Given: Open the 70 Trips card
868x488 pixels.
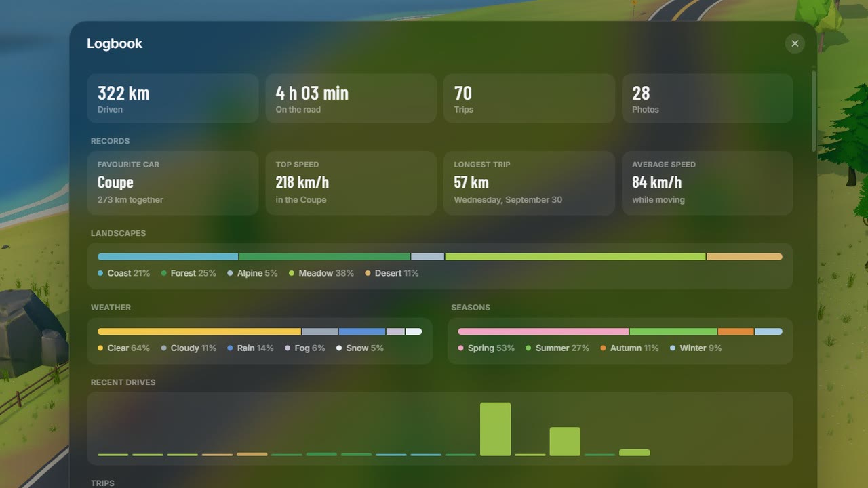Looking at the screenshot, I should click(529, 98).
